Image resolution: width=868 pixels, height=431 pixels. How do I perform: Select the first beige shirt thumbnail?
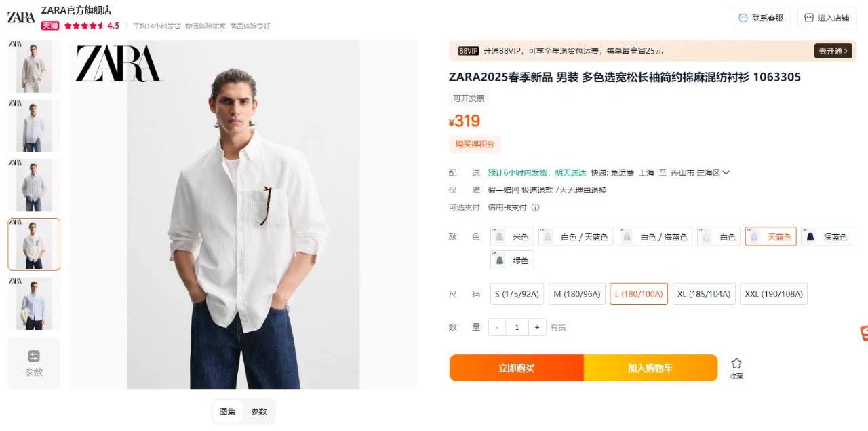tap(34, 67)
